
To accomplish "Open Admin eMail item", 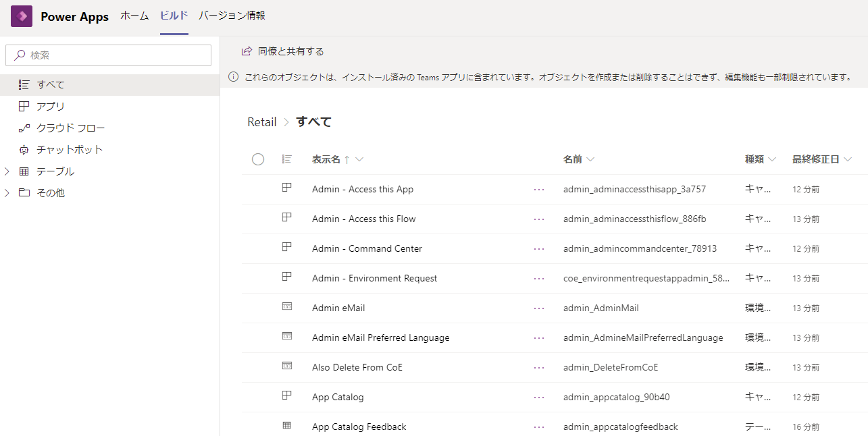I will [x=338, y=308].
